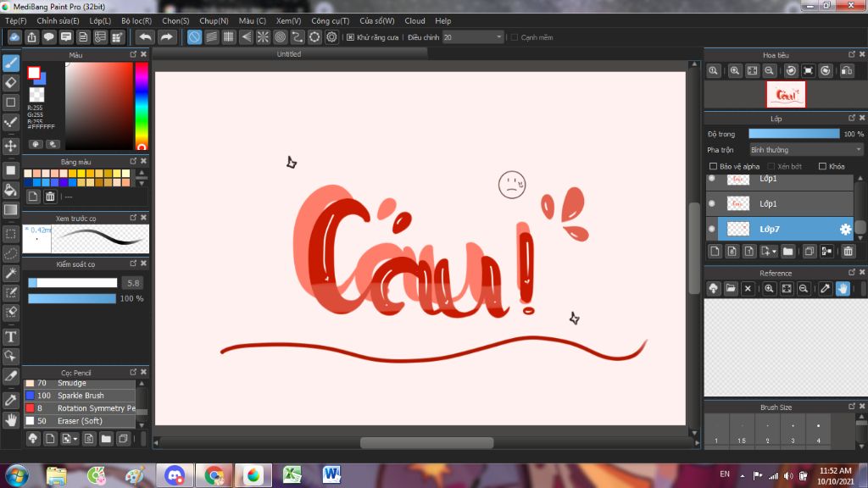The height and width of the screenshot is (488, 868).
Task: Select the transparent color swatch
Action: click(36, 94)
